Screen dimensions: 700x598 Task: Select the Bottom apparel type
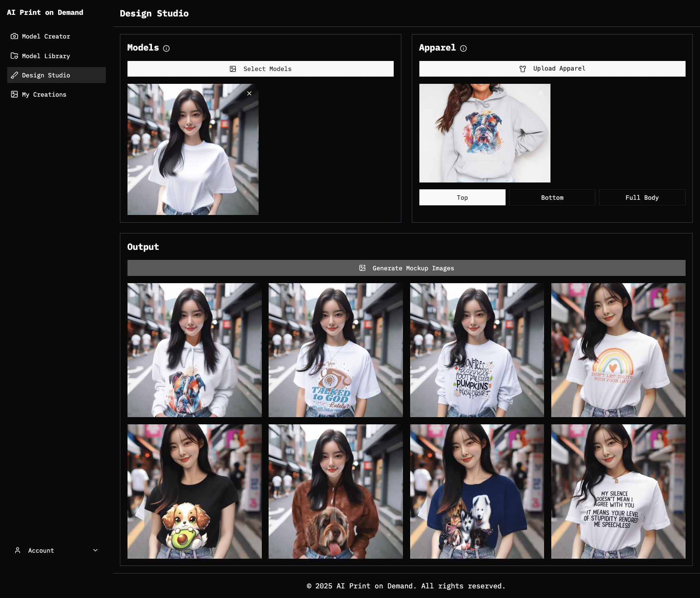552,197
